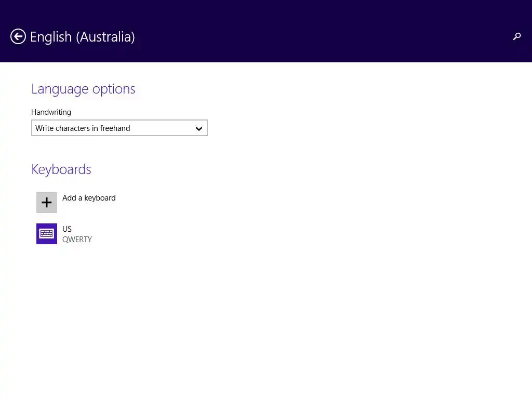
Task: Expand the Handwriting dropdown chevron
Action: 198,128
